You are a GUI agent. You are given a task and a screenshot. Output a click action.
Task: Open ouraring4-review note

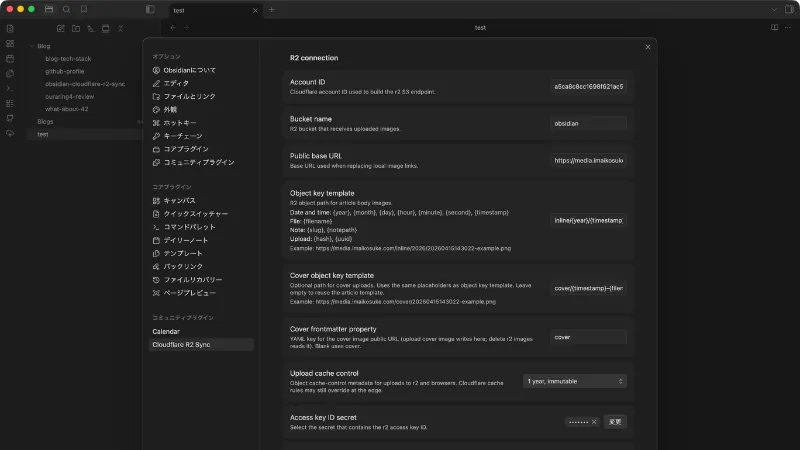click(70, 96)
